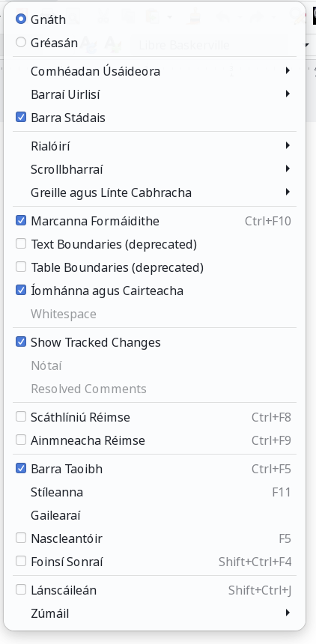316x644 pixels.
Task: Expand the Comhéadan Úsáideora submenu arrow
Action: 288,71
